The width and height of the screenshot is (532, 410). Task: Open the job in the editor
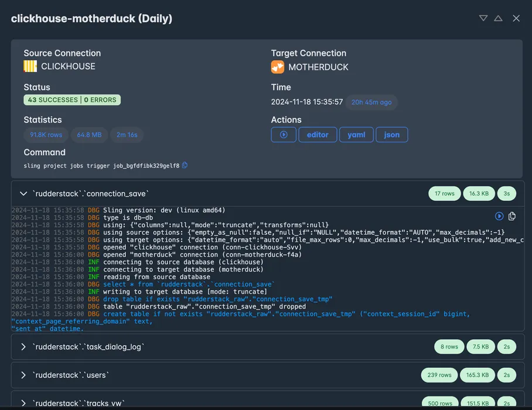click(318, 135)
